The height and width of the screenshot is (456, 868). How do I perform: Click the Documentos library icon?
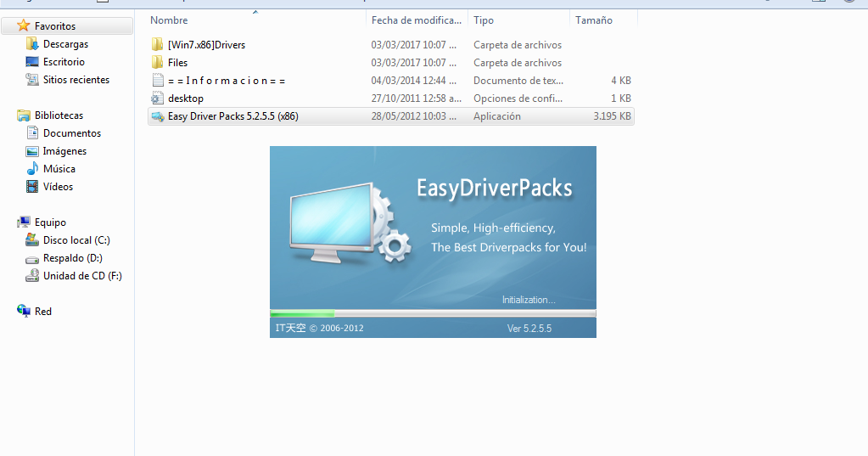(32, 133)
